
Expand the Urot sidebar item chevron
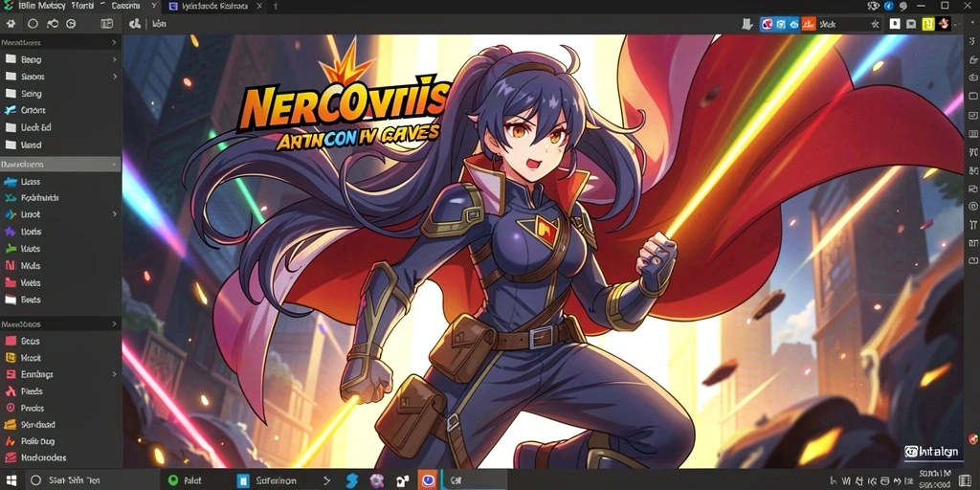tap(115, 214)
